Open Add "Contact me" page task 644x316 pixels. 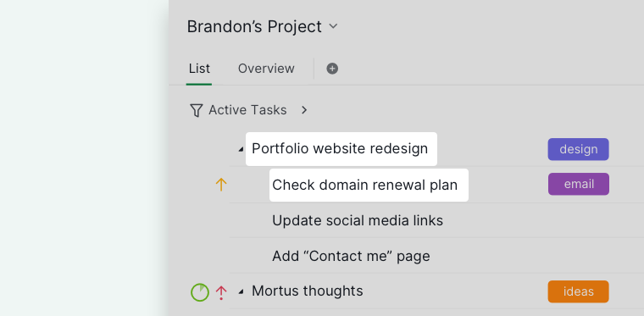point(351,256)
